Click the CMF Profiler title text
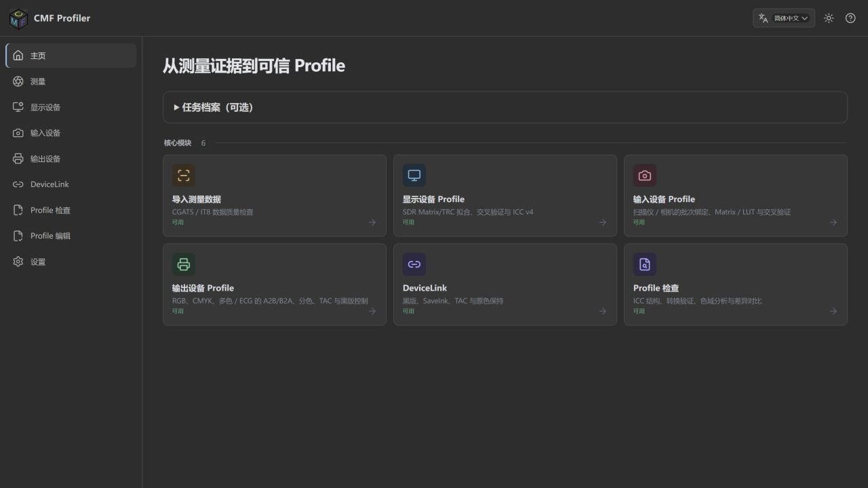This screenshot has width=868, height=488. pyautogui.click(x=62, y=18)
